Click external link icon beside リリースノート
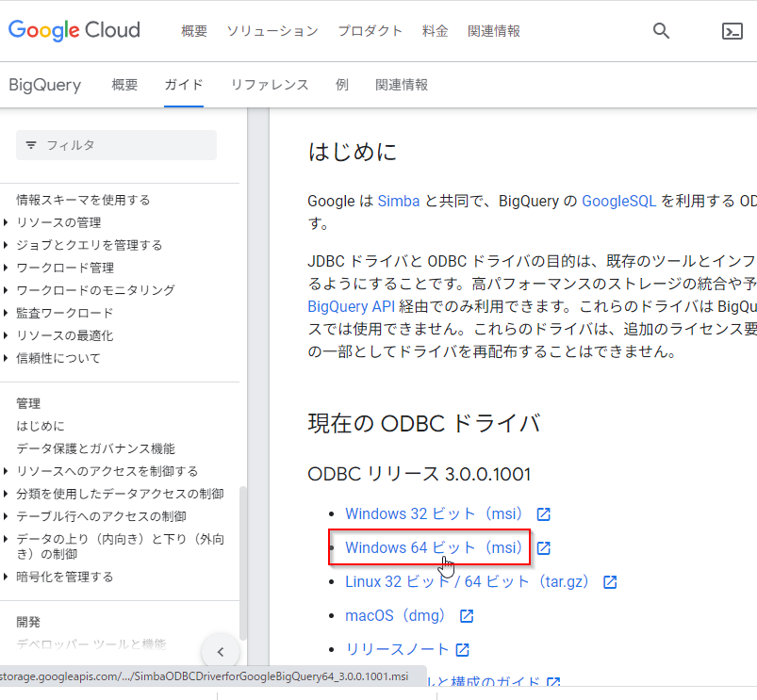Image resolution: width=757 pixels, height=700 pixels. tap(462, 650)
